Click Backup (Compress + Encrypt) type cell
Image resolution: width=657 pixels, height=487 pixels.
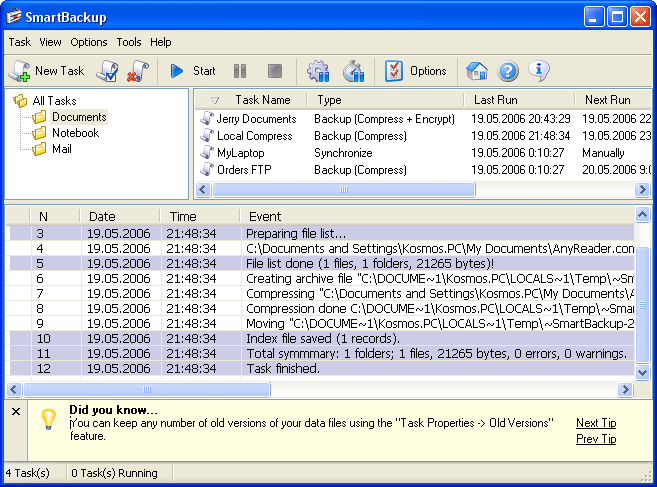click(384, 119)
